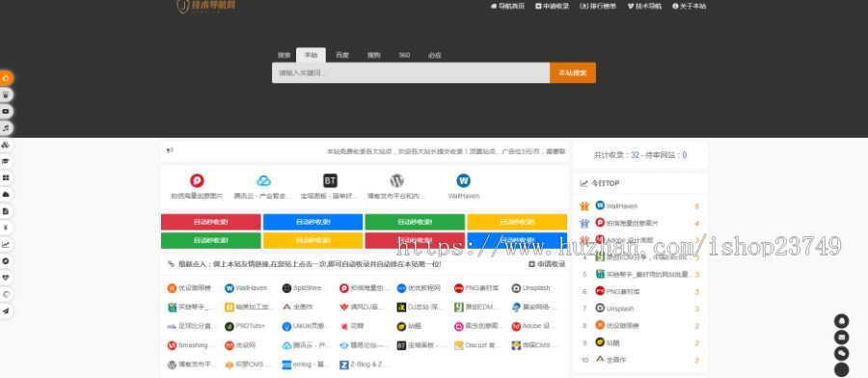Image resolution: width=868 pixels, height=378 pixels.
Task: Open the red 拍信 featured card icon
Action: [x=197, y=180]
